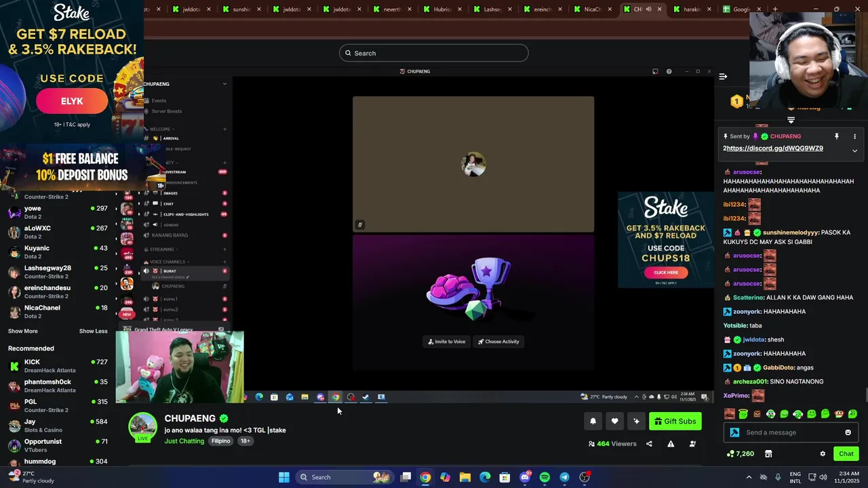Switch to the Google Sheets tab
Image resolution: width=868 pixels, height=488 pixels.
[x=741, y=9]
